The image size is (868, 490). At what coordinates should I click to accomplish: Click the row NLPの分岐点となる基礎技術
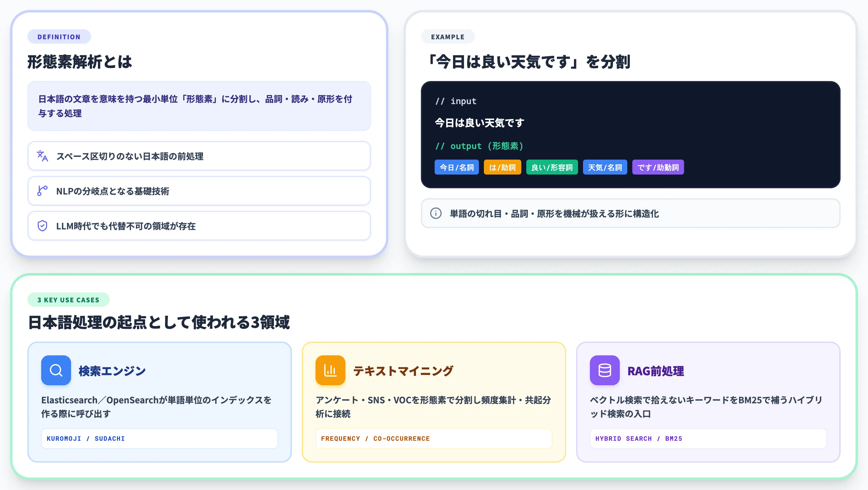click(x=199, y=191)
